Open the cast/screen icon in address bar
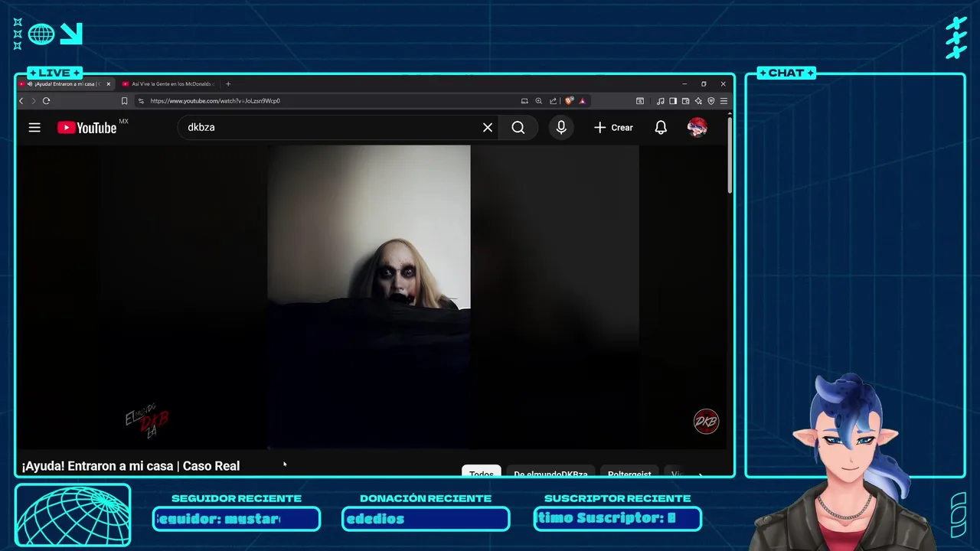This screenshot has width=980, height=551. pos(524,101)
